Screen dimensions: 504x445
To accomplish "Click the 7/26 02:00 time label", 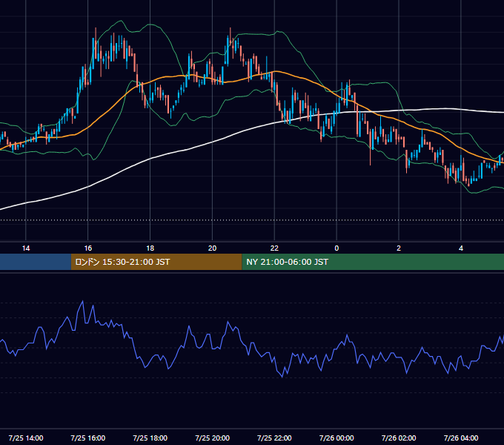I will pyautogui.click(x=399, y=438).
